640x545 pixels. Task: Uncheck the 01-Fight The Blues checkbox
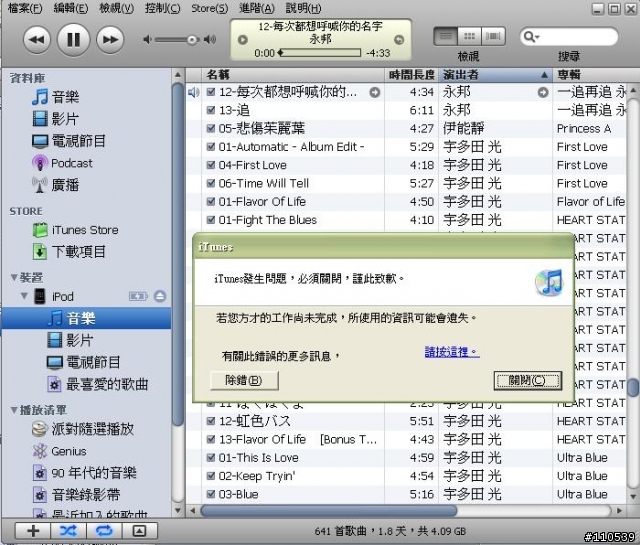coord(211,220)
